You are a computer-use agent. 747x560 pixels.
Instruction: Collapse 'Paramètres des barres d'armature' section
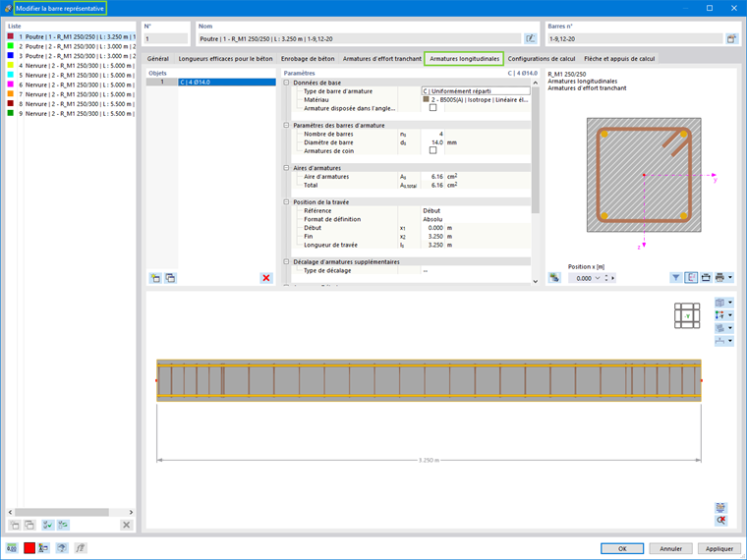click(x=286, y=125)
